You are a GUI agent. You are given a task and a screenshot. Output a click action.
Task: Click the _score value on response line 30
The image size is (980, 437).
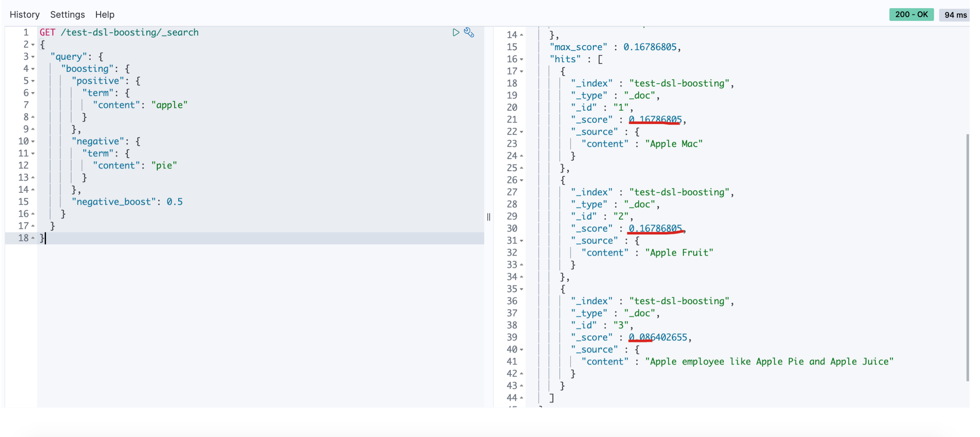tap(655, 229)
